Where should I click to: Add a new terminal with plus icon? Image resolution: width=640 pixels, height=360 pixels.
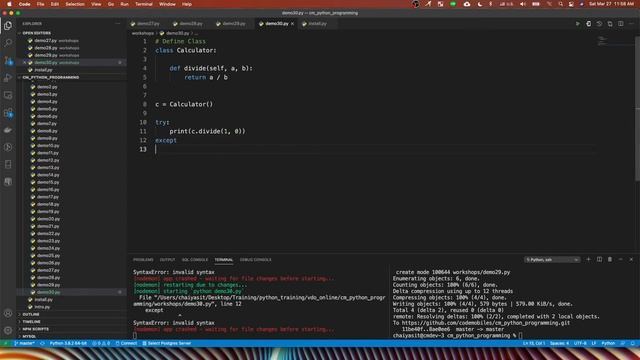588,260
